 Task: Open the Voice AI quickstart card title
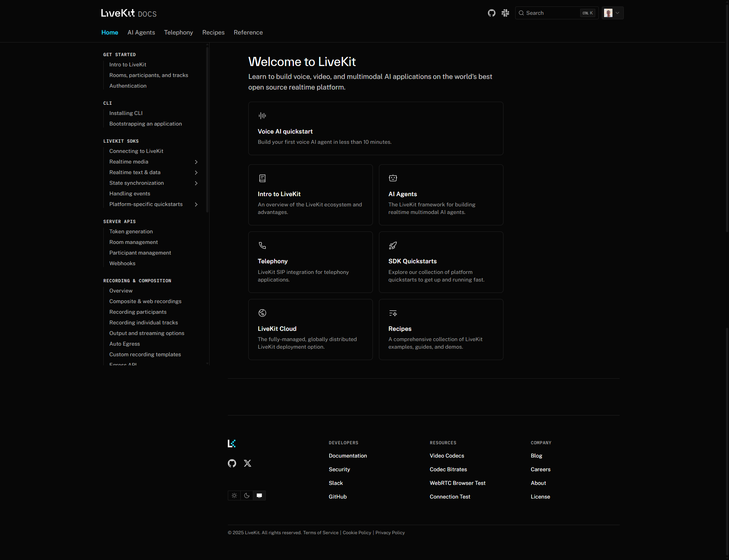[285, 132]
